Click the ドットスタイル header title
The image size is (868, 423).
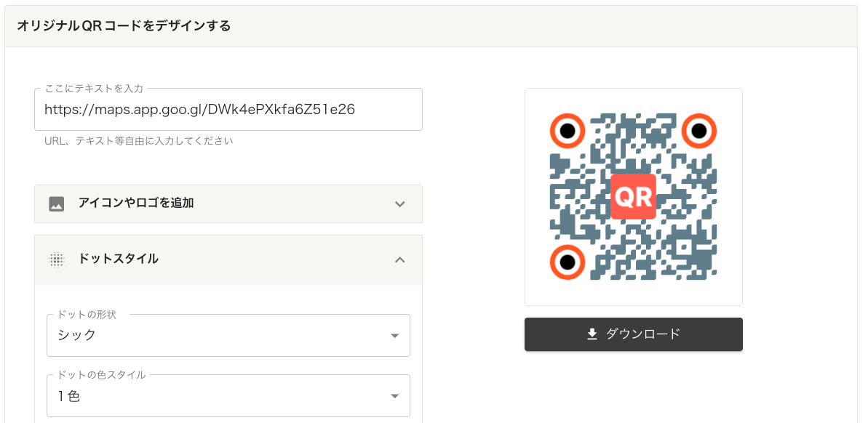pyautogui.click(x=118, y=259)
